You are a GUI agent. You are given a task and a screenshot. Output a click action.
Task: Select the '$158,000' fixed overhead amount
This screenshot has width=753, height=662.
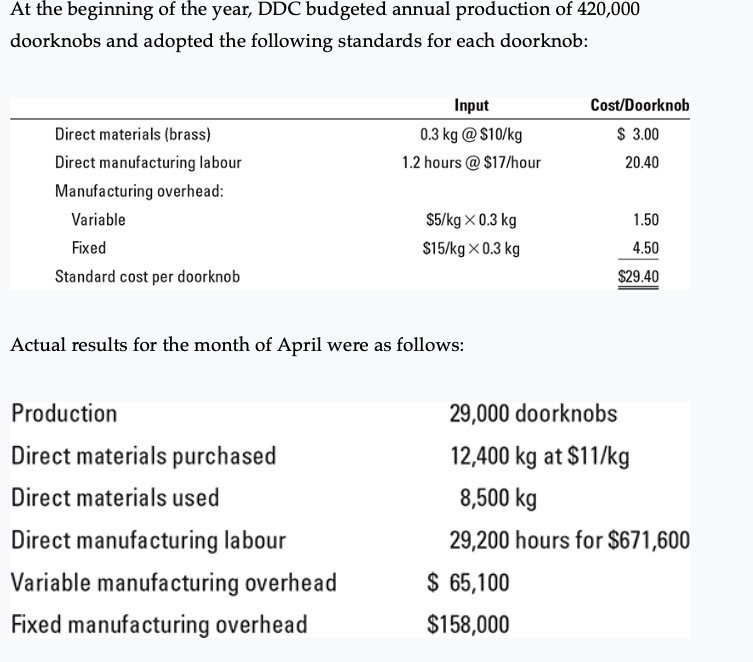coord(467,625)
